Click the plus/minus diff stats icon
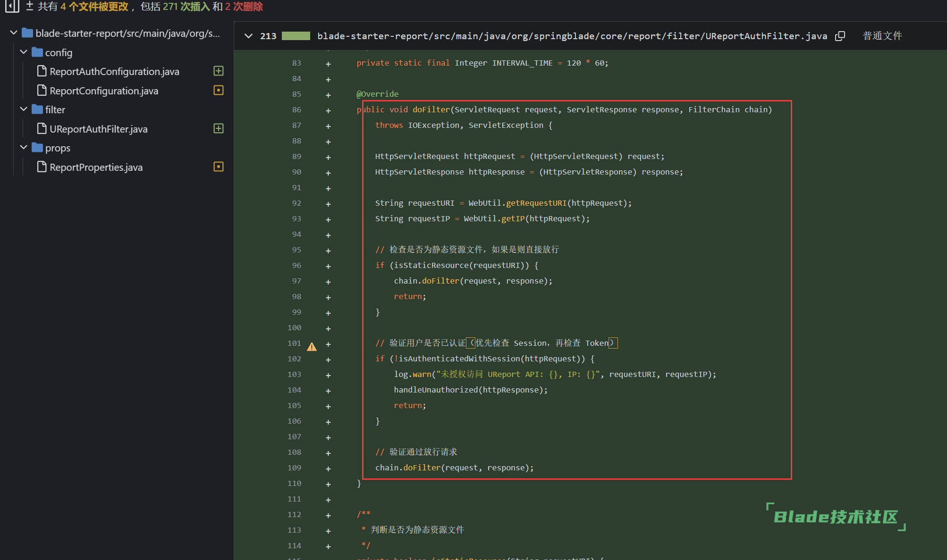This screenshot has height=560, width=947. click(30, 6)
